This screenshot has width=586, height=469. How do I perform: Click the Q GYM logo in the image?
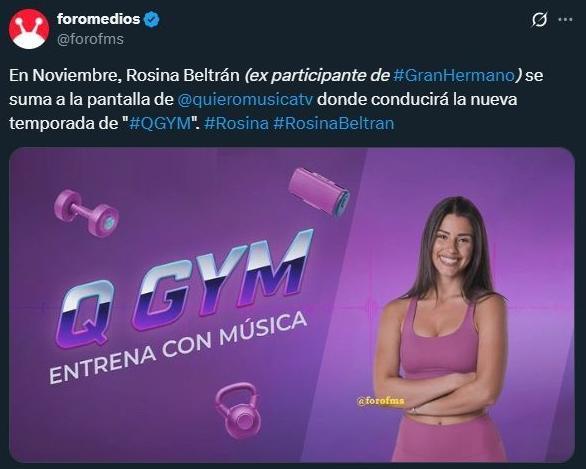pyautogui.click(x=185, y=289)
